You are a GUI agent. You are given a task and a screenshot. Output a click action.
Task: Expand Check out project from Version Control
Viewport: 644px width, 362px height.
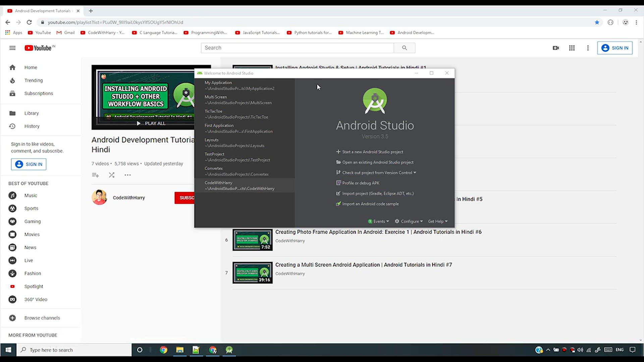click(376, 173)
